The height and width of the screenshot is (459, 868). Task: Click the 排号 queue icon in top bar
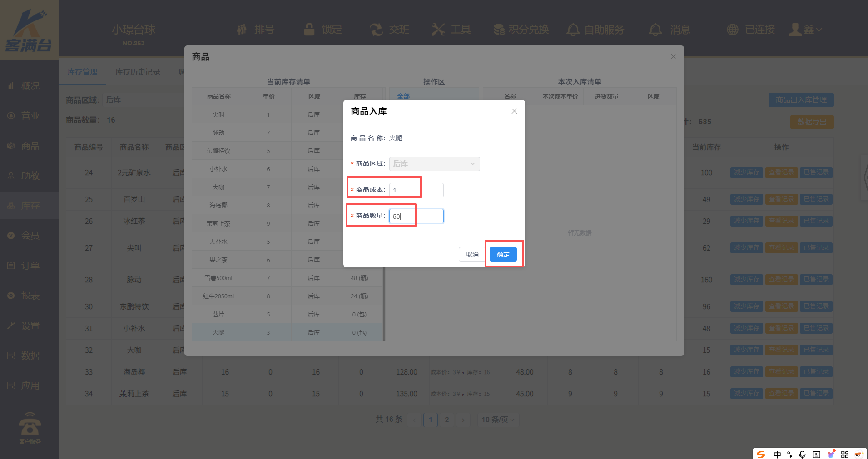point(242,30)
